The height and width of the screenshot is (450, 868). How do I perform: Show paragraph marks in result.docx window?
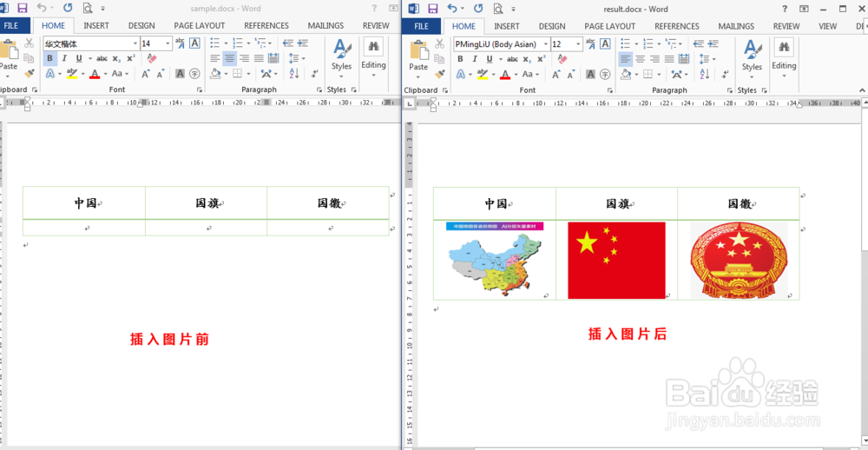(x=725, y=74)
